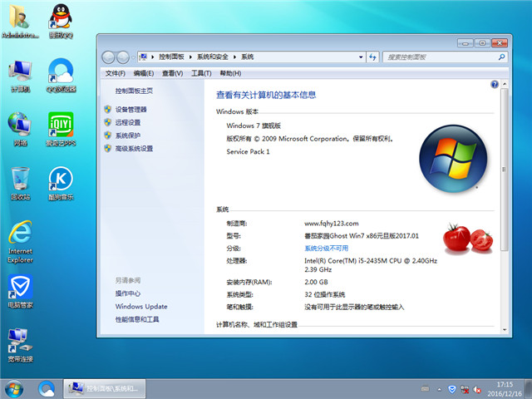Screen dimensions: 532x399
Task: Open the 查看(V) menu
Action: click(172, 73)
